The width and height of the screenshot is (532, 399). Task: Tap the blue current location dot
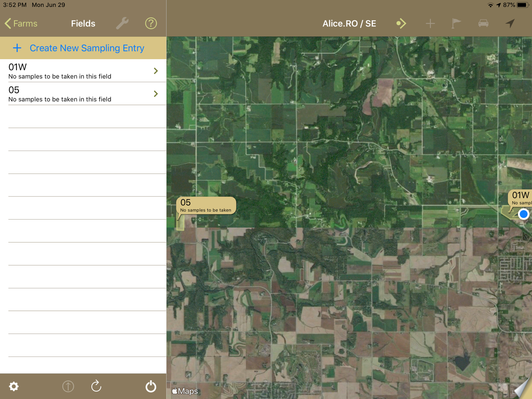[523, 214]
